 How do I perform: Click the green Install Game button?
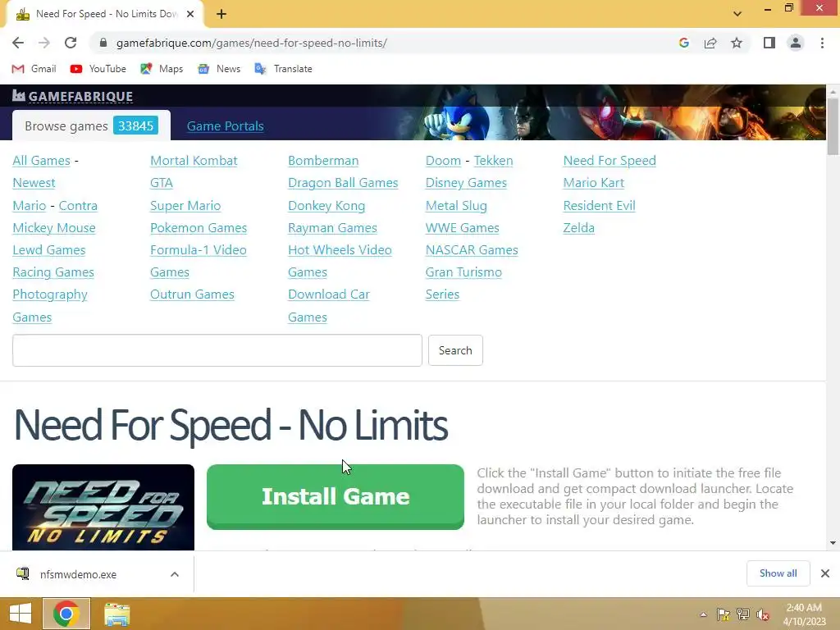point(336,496)
